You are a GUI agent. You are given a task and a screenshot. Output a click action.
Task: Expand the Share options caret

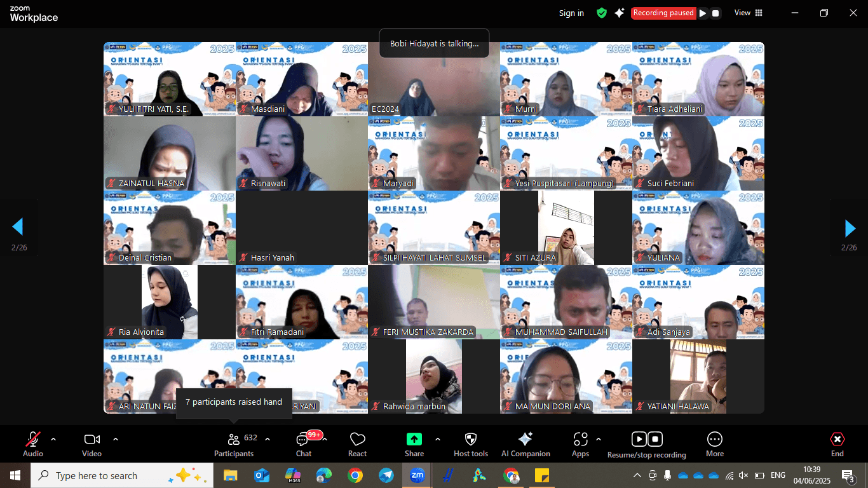437,439
